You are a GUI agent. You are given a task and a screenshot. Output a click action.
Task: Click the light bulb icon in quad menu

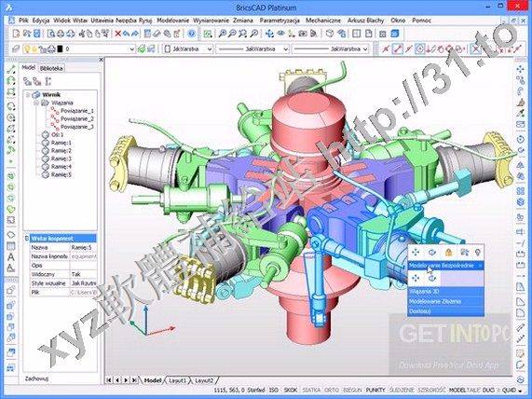point(478,253)
